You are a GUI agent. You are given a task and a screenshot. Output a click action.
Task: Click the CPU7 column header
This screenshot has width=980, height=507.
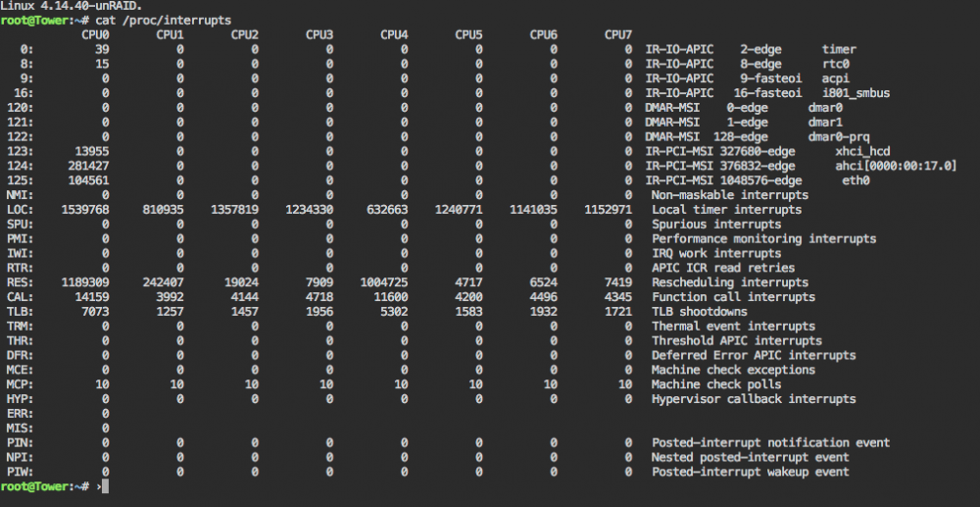point(618,35)
